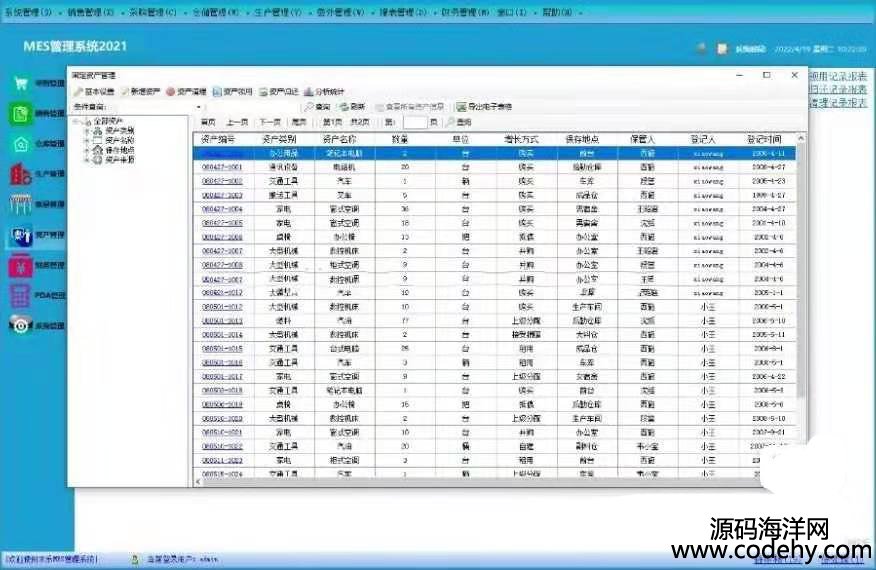Open the purple PDA管理 calculator icon
The width and height of the screenshot is (876, 570).
20,295
